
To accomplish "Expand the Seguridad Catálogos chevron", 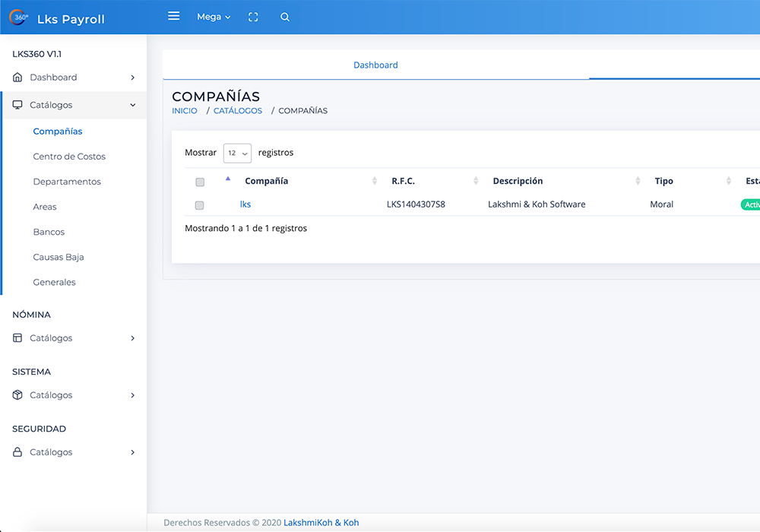I will pos(133,452).
